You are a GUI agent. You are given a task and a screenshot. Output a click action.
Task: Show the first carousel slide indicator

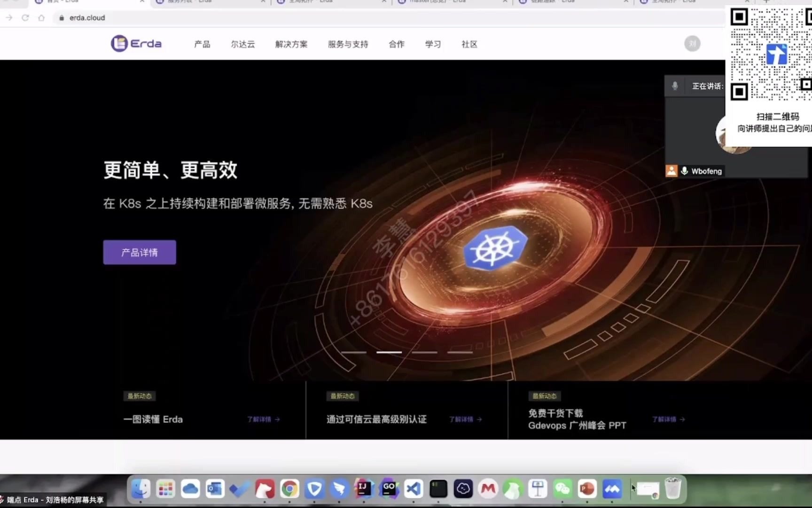click(354, 352)
